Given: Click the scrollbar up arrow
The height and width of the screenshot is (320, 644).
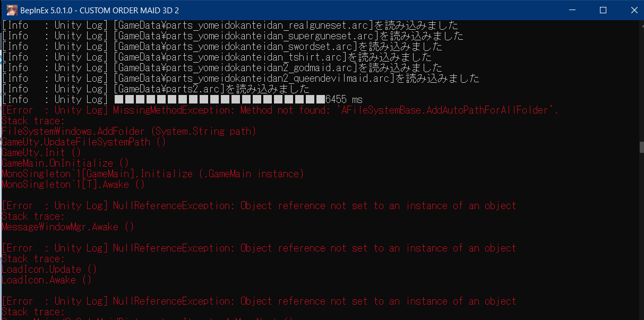Looking at the screenshot, I should click(x=640, y=24).
